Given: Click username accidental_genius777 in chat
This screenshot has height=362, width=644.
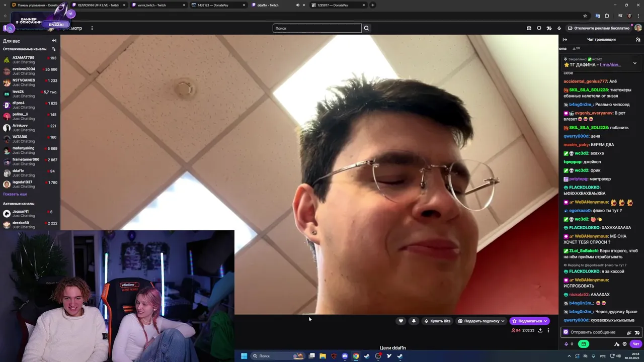Looking at the screenshot, I should tap(585, 81).
